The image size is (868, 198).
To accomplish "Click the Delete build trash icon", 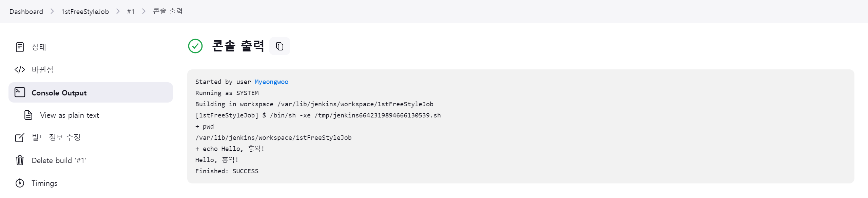I will [x=20, y=160].
